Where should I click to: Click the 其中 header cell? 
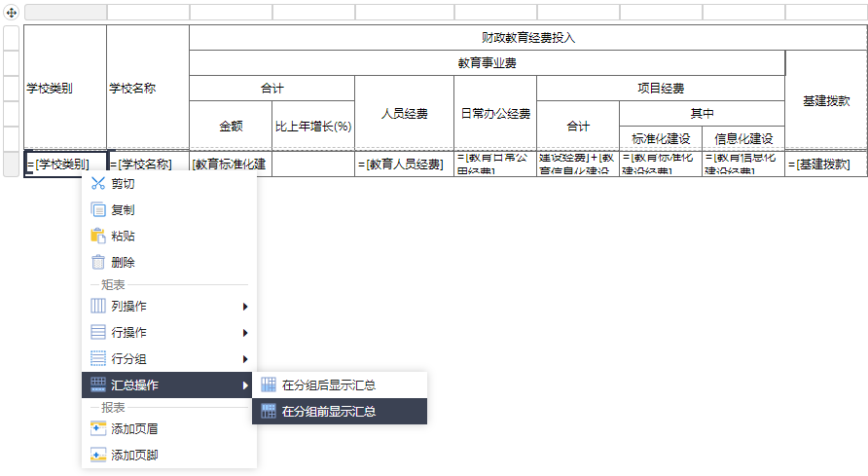(x=702, y=114)
